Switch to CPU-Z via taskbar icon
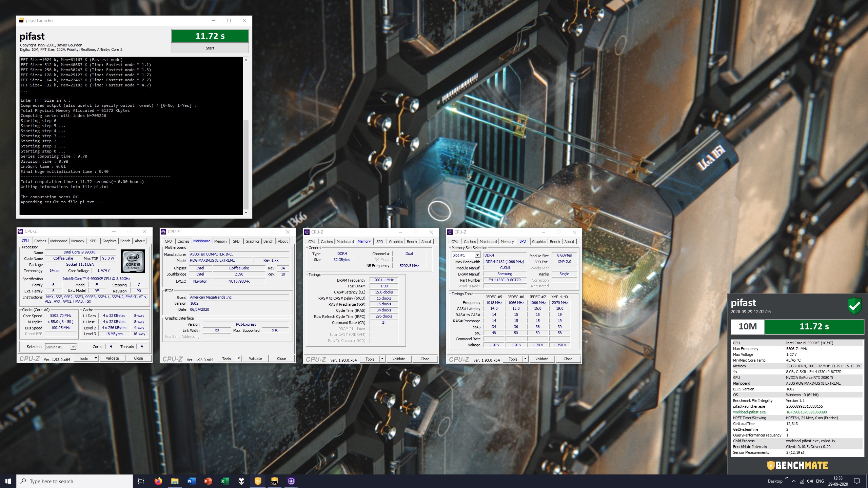The width and height of the screenshot is (868, 488). tap(291, 481)
